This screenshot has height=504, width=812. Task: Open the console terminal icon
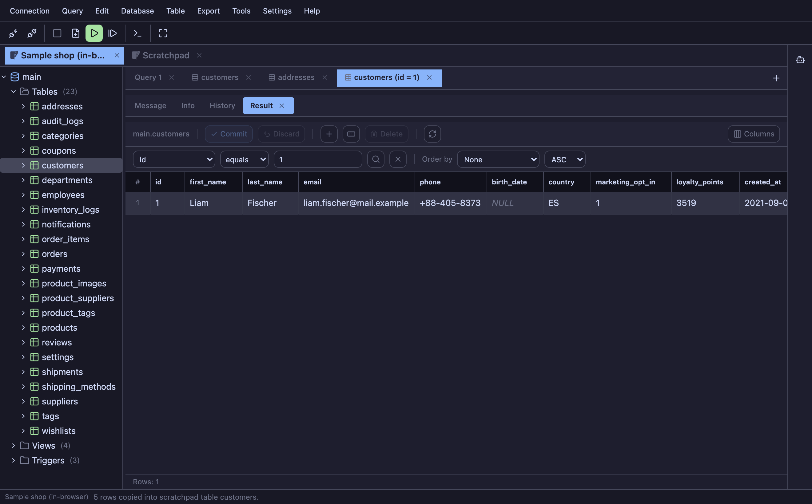pyautogui.click(x=137, y=33)
